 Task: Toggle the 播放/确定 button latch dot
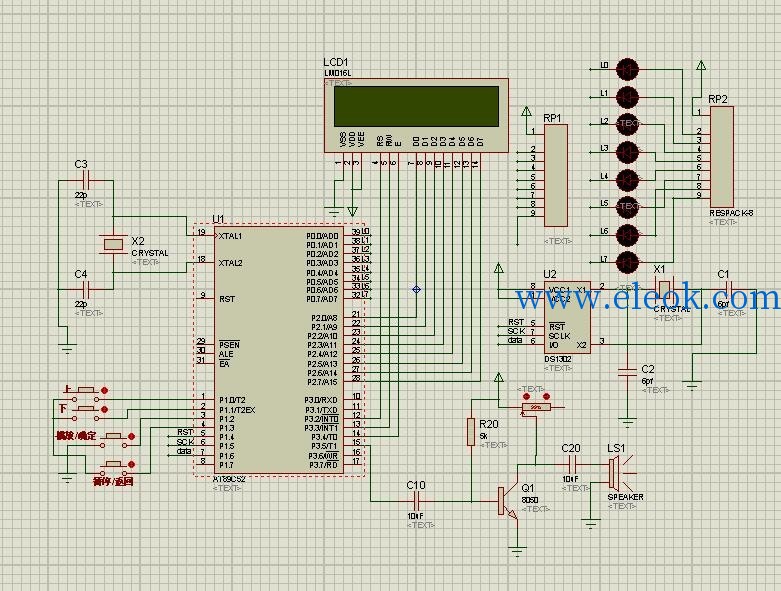tap(131, 436)
